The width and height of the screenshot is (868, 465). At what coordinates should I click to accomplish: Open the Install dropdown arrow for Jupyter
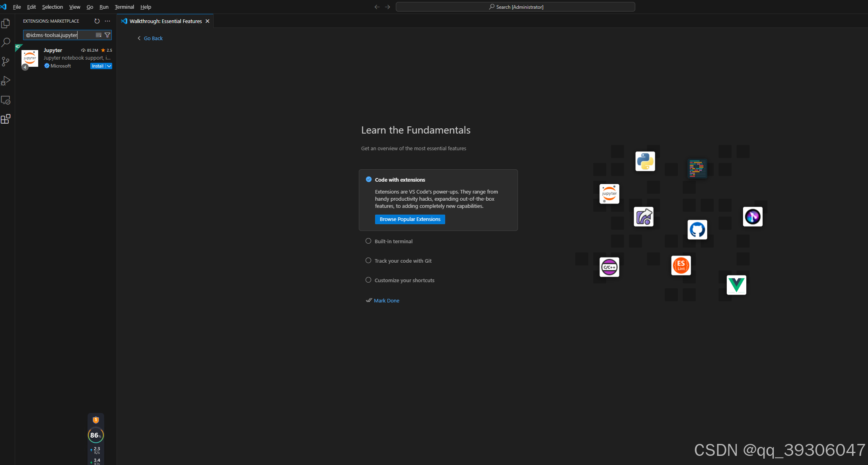(x=109, y=66)
